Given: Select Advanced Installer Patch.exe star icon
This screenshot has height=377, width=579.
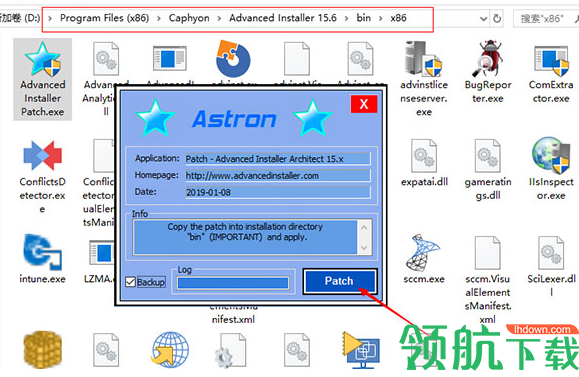Looking at the screenshot, I should click(42, 59).
